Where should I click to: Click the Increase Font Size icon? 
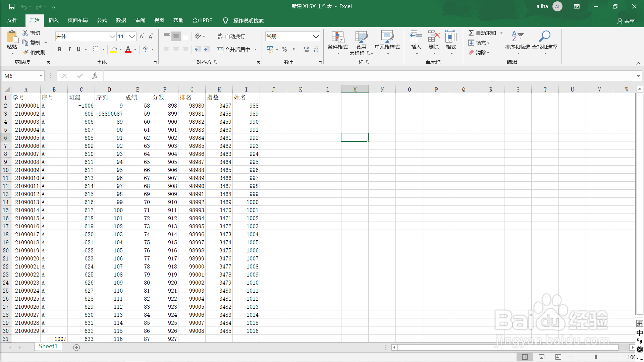(142, 36)
